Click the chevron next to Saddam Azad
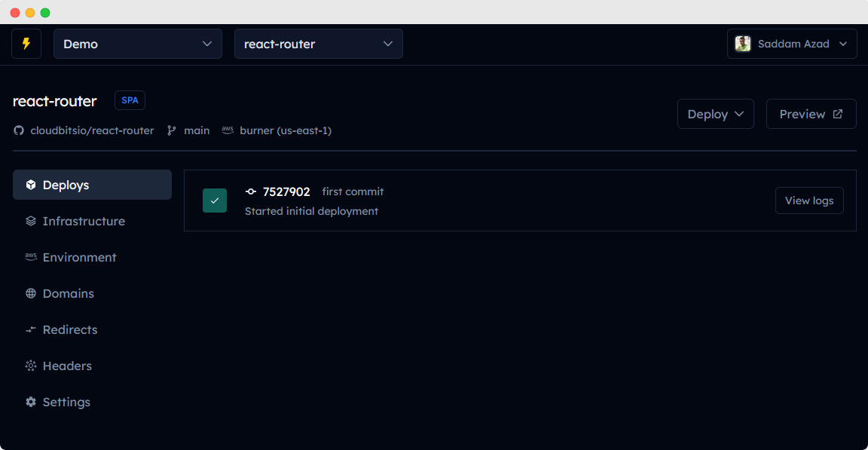Viewport: 868px width, 450px height. 843,44
